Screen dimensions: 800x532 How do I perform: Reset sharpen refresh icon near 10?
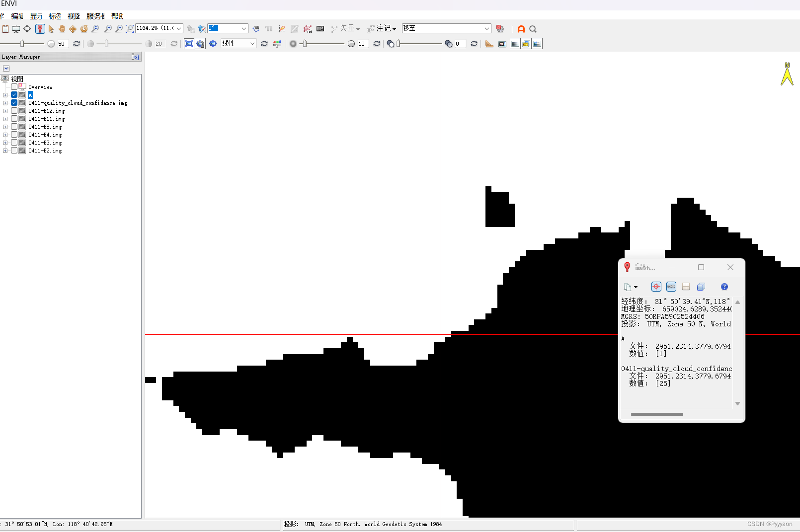(377, 44)
